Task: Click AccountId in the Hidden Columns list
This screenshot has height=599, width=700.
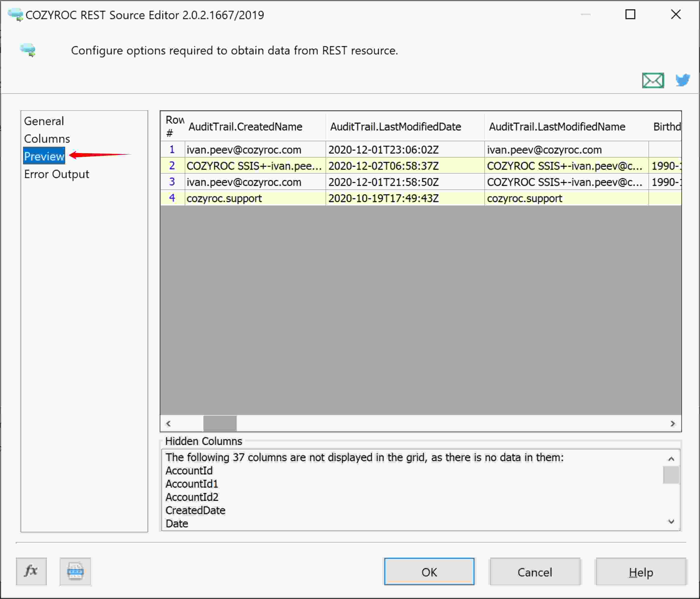Action: click(189, 470)
